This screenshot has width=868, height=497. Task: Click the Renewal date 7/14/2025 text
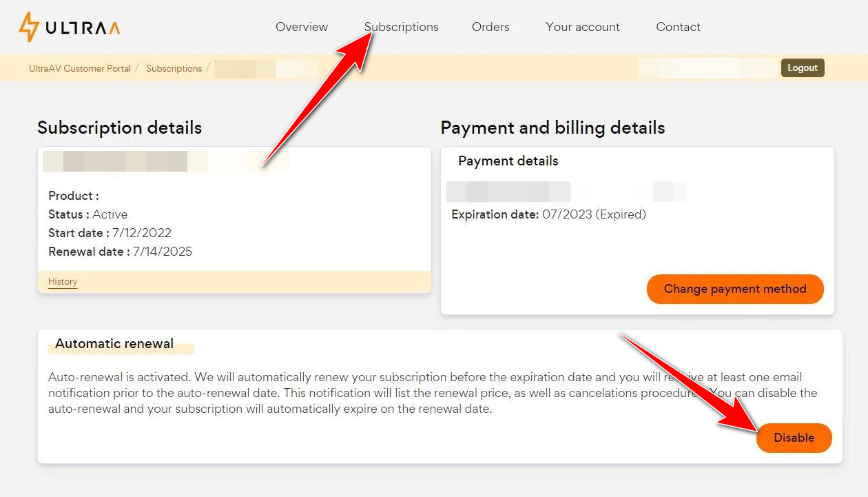120,252
